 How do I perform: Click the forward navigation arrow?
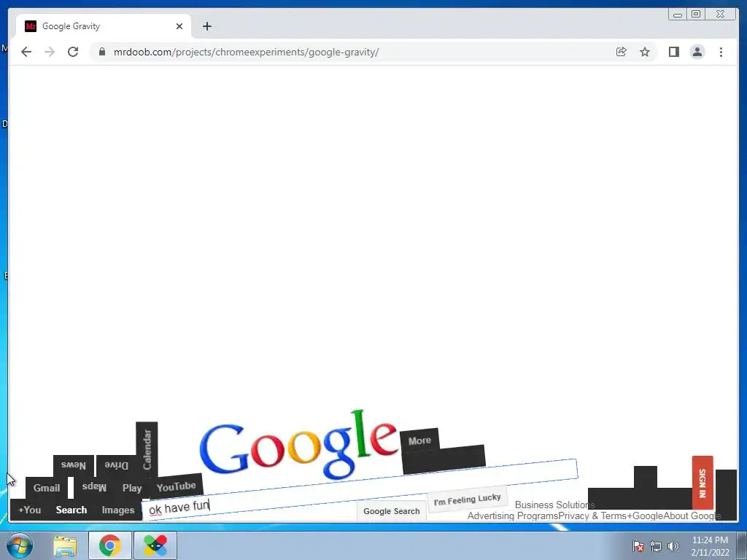(50, 52)
